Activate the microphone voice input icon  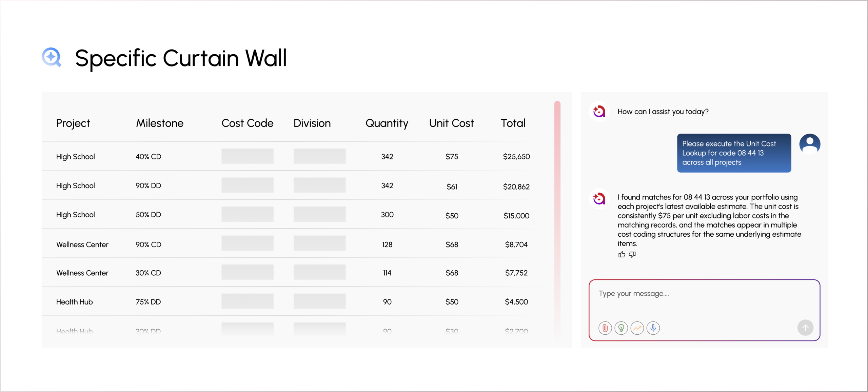click(x=653, y=328)
